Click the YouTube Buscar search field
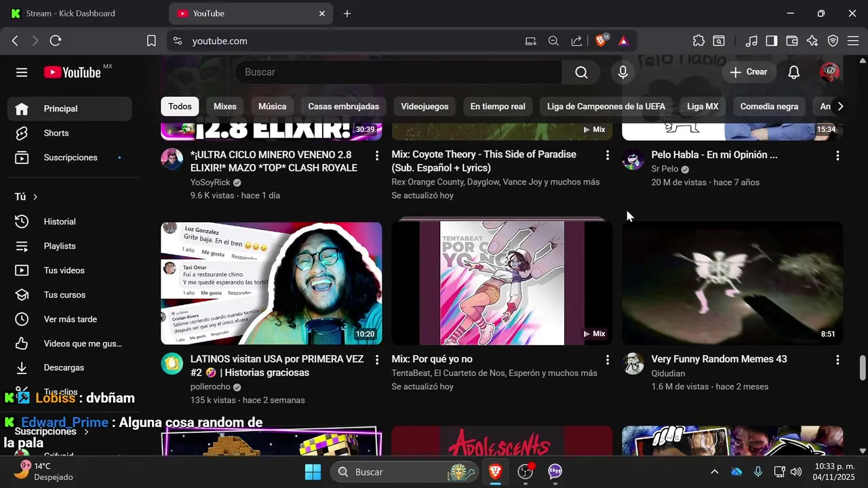 pos(399,73)
